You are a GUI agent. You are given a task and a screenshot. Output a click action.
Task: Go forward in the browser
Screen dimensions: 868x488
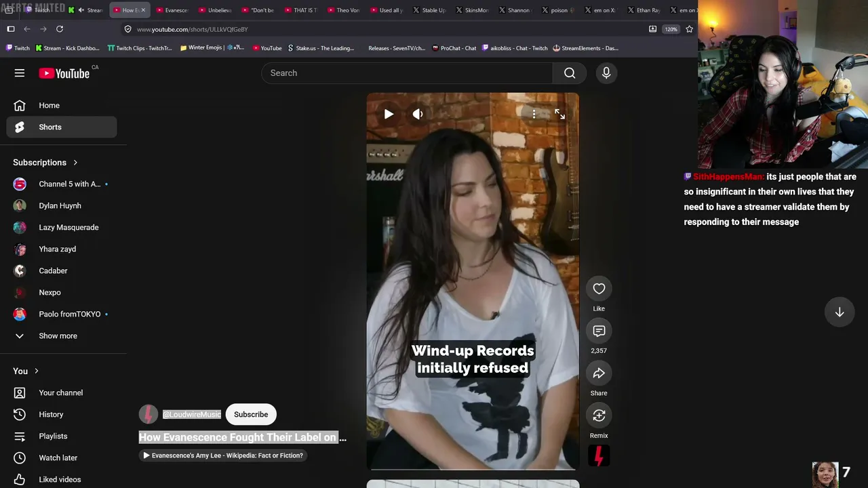(43, 29)
